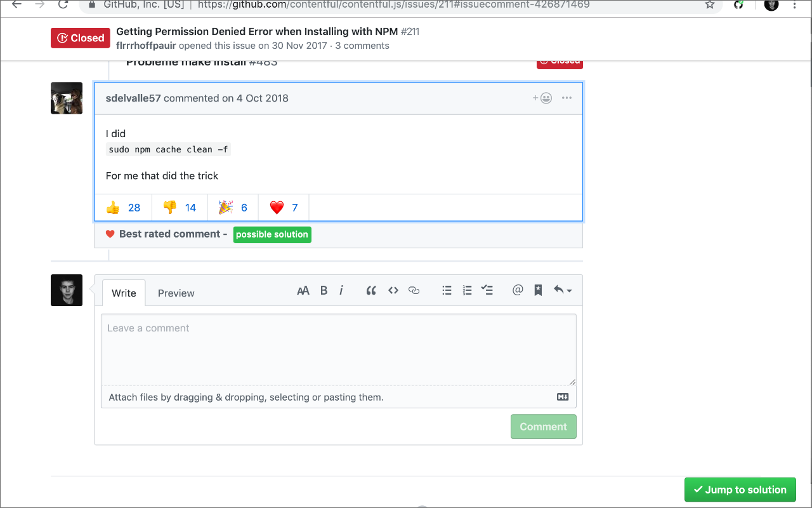
Task: Select the 'sudo npm cache clean -f' code text
Action: coord(168,150)
